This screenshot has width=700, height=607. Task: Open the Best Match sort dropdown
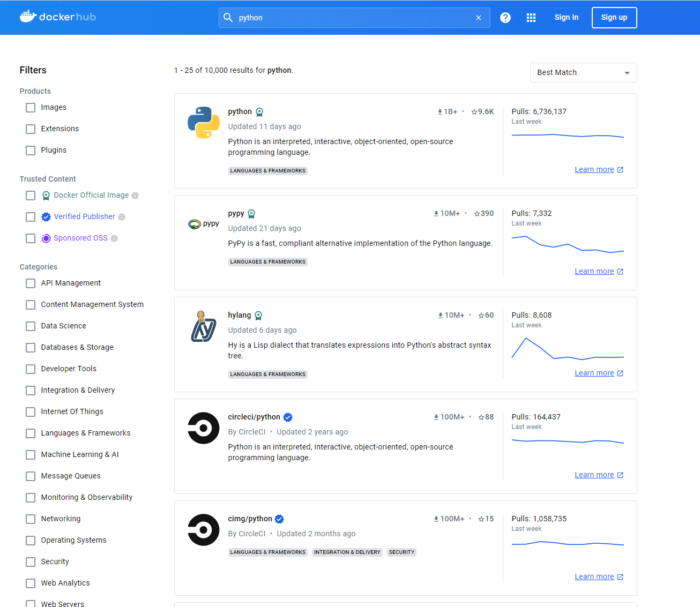click(583, 73)
